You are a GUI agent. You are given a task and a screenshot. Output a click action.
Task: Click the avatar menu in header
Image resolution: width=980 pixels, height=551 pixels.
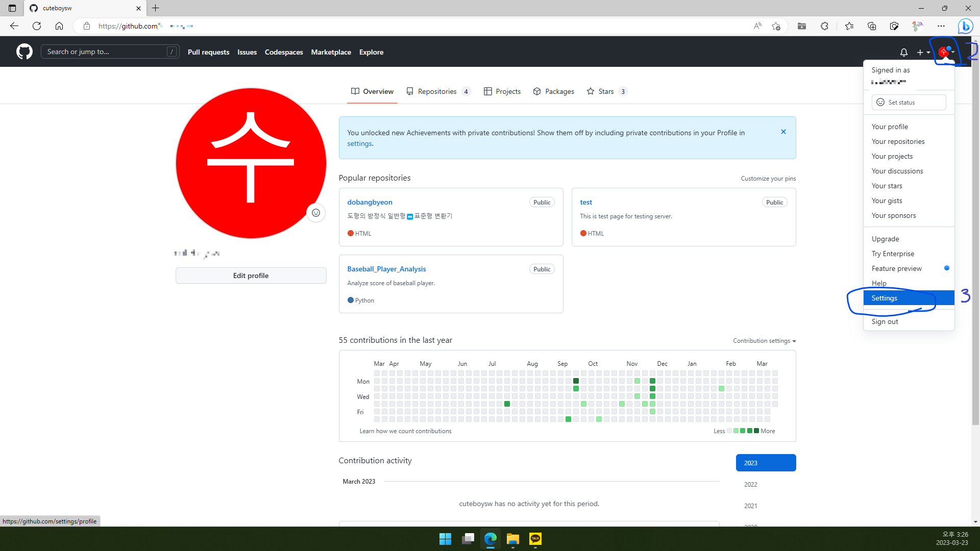point(946,52)
